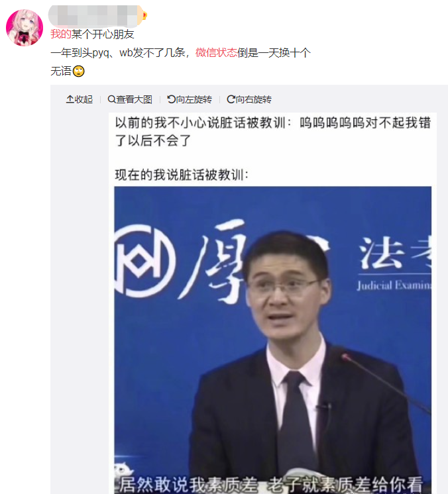Select the 向左旋转 label
The width and height of the screenshot is (448, 494).
coord(194,99)
